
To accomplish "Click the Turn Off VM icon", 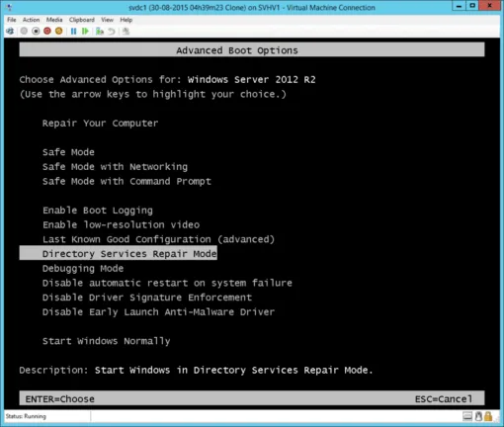I will 36,31.
